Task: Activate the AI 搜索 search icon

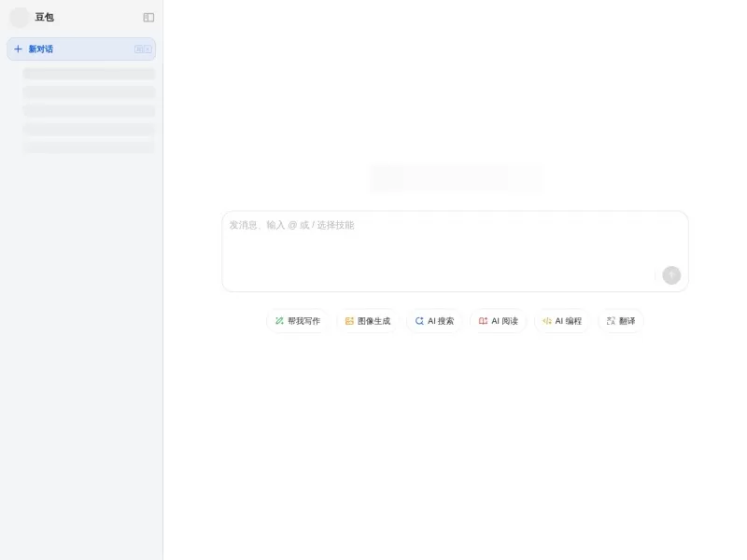Action: coord(420,320)
